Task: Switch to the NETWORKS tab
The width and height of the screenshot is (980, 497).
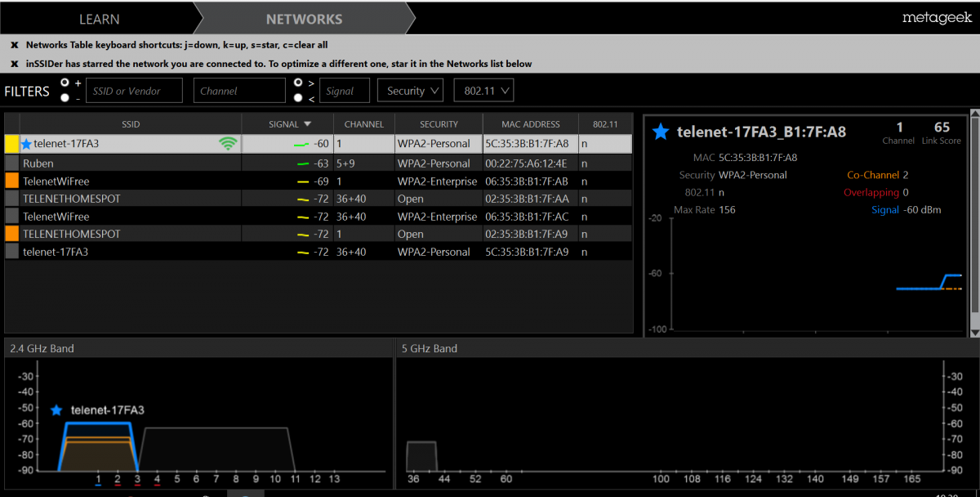Action: (304, 19)
